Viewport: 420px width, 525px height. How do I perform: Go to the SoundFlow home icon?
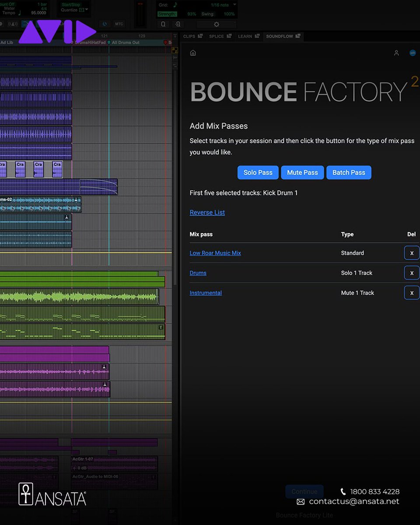pos(193,53)
